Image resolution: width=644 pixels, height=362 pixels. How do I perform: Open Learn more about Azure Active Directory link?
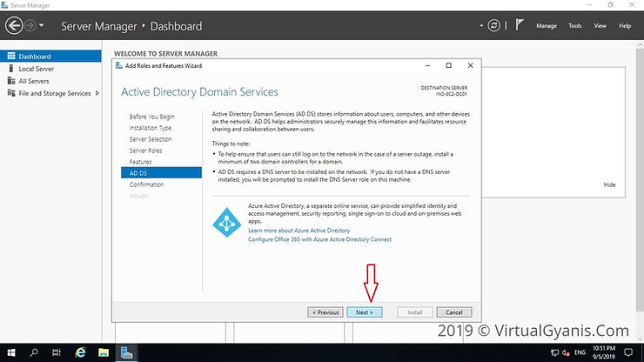pos(299,231)
